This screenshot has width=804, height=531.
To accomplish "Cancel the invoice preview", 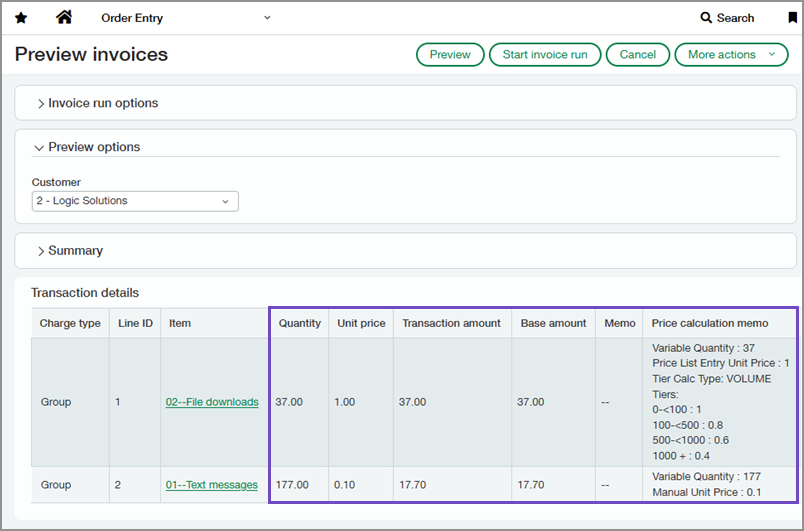I will (638, 55).
